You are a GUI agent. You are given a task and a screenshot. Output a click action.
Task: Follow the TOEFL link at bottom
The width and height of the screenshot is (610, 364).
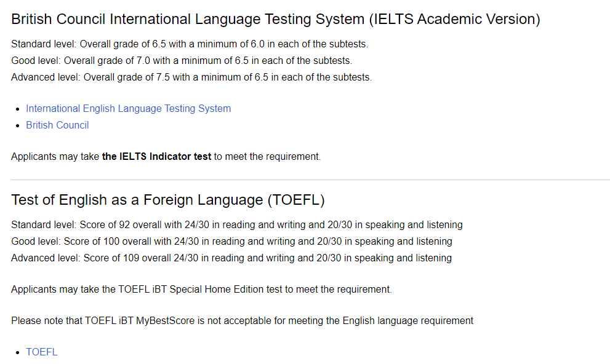(x=42, y=352)
